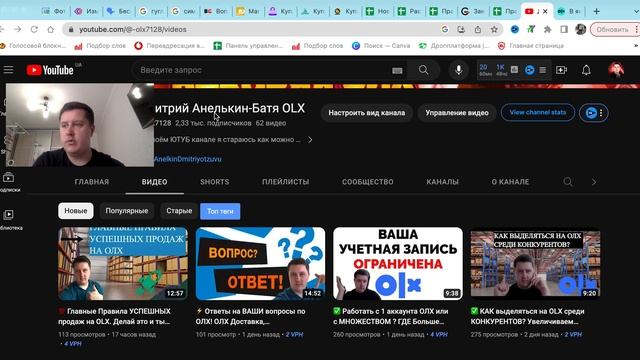Image resolution: width=640 pixels, height=360 pixels.
Task: Open the notifications bell
Action: coord(586,70)
